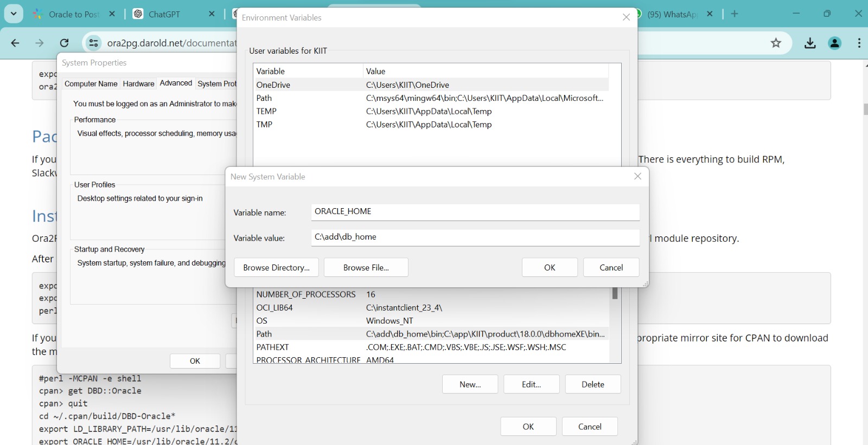Open Hardware tab in System Properties
Image resolution: width=868 pixels, height=445 pixels.
(138, 83)
